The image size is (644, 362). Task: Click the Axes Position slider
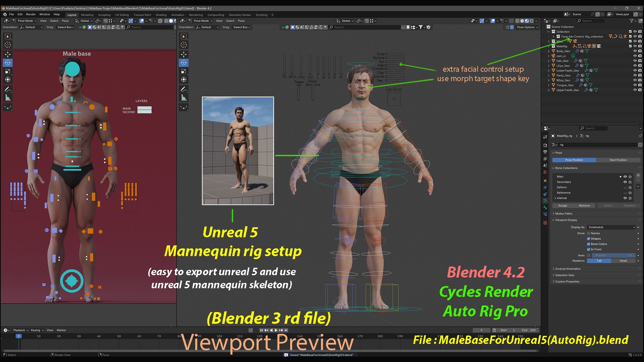pos(613,255)
